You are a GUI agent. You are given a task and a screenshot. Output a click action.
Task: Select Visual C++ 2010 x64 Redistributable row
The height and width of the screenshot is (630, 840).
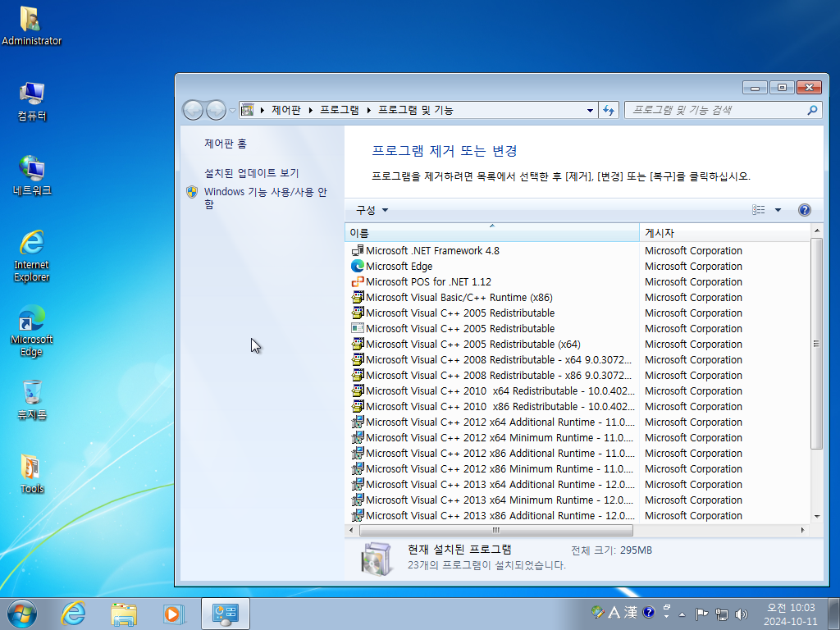point(577,391)
